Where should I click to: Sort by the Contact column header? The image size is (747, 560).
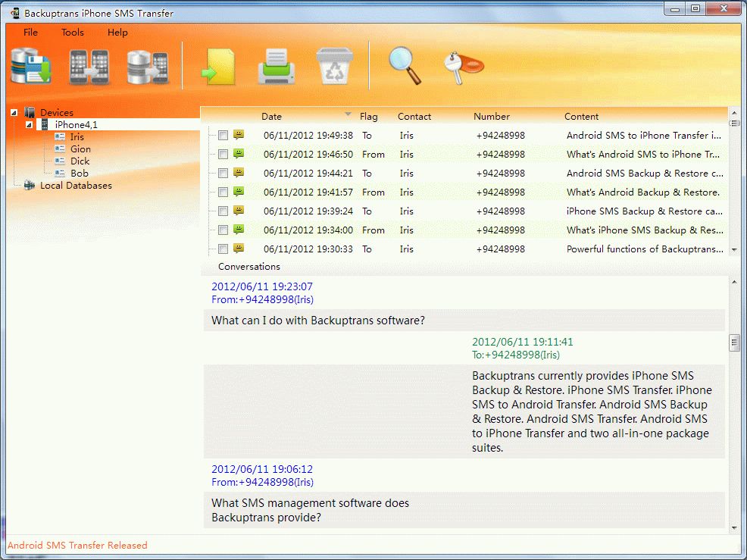click(414, 116)
